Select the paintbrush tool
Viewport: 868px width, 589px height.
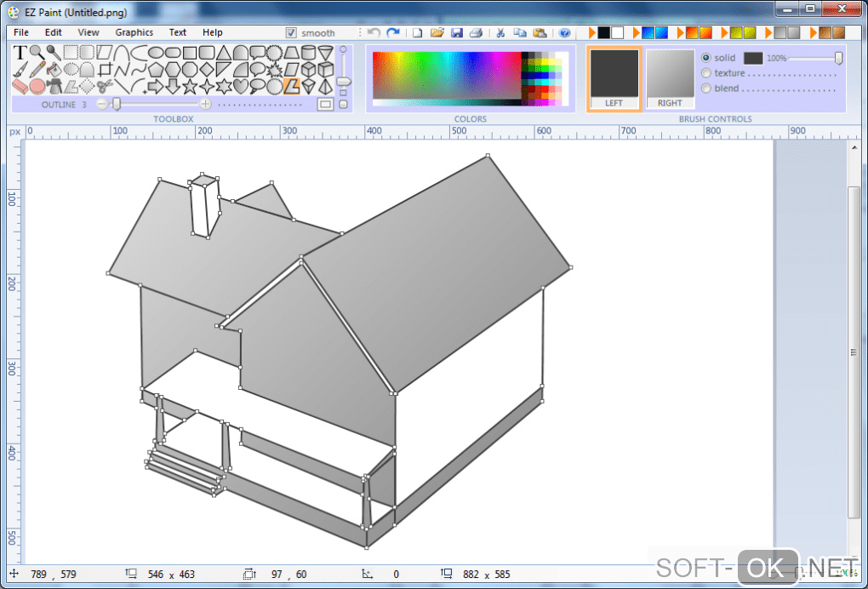coord(20,69)
